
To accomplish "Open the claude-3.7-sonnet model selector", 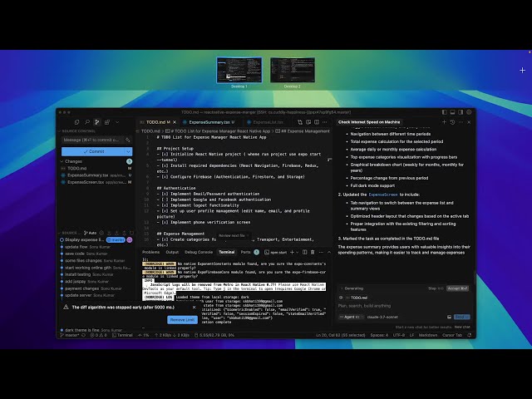I will tap(382, 318).
